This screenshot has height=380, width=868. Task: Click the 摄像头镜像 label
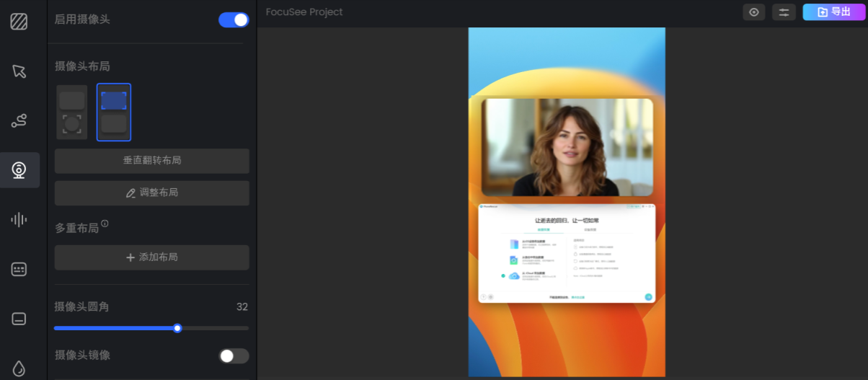[82, 355]
